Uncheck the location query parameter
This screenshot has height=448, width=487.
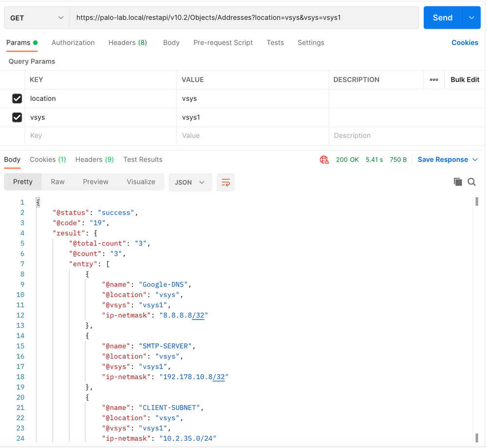[17, 98]
